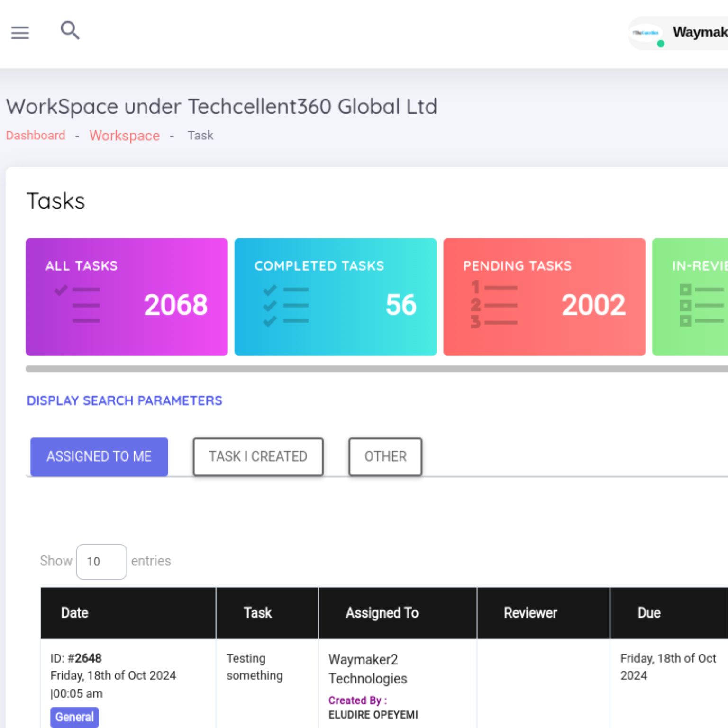Sort table by Due column header
728x728 pixels.
649,613
